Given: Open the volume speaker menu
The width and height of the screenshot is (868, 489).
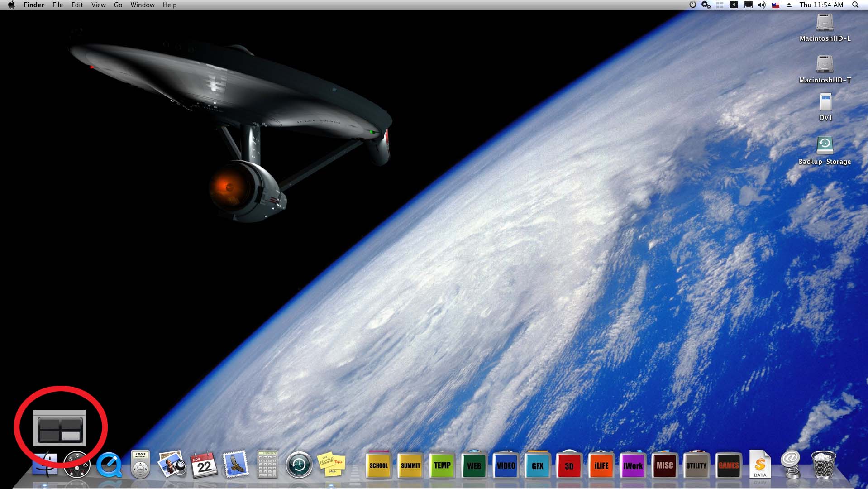Looking at the screenshot, I should click(762, 5).
